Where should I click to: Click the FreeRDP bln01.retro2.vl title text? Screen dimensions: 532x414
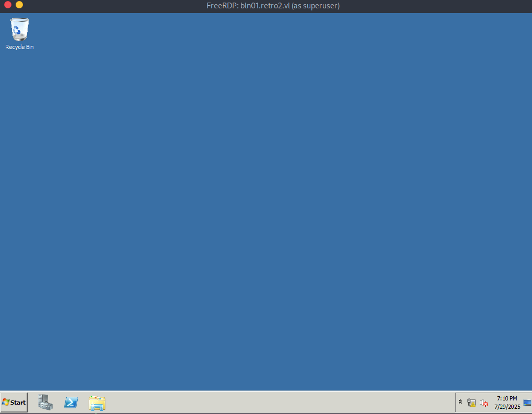(273, 6)
